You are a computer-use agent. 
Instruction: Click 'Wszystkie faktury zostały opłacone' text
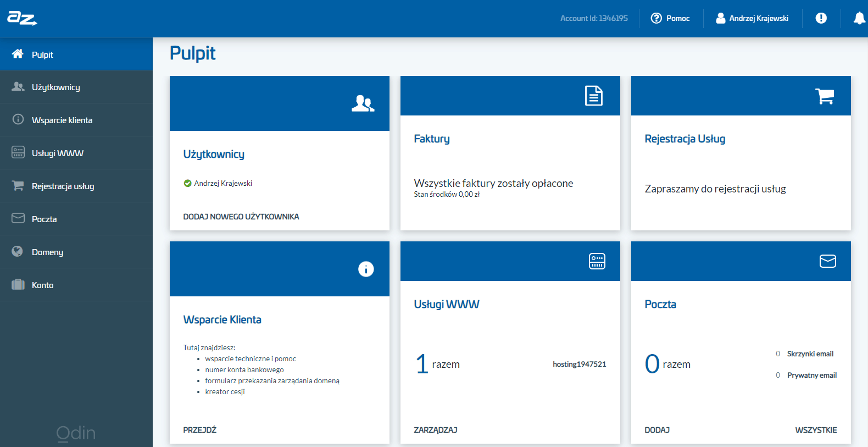tap(493, 183)
